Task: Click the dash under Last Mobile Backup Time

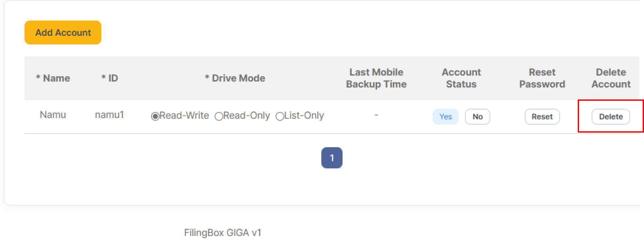Action: point(376,115)
